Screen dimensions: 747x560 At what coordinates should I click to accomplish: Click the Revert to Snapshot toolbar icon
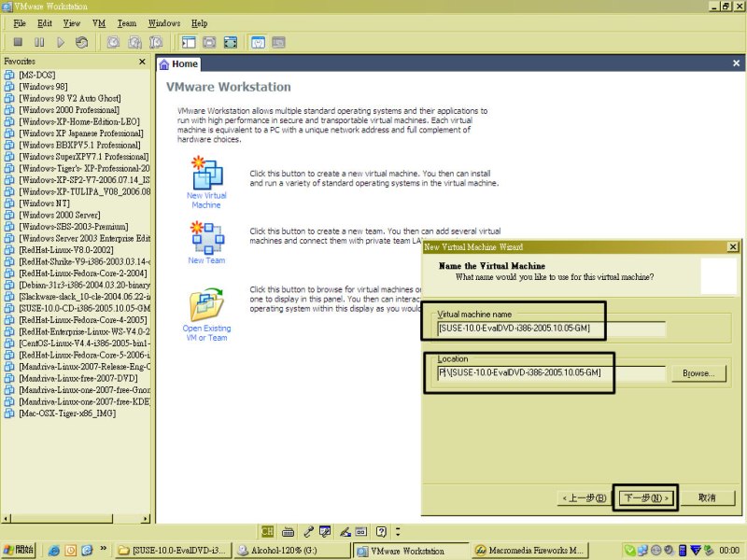pos(134,42)
